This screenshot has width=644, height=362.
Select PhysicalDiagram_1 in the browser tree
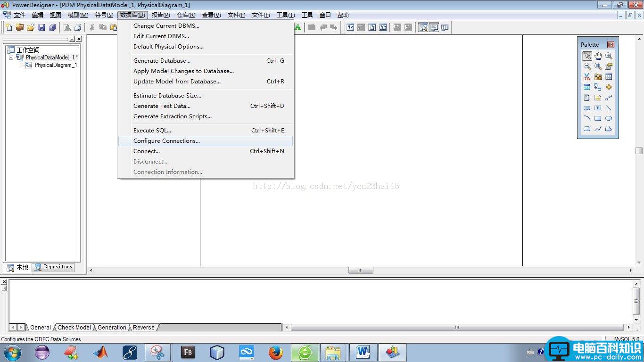(x=56, y=65)
